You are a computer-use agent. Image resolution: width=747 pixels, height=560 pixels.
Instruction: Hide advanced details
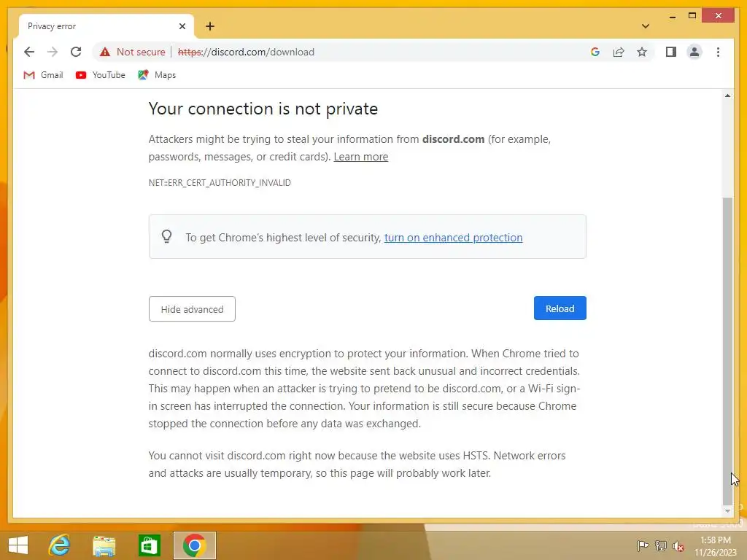point(192,309)
